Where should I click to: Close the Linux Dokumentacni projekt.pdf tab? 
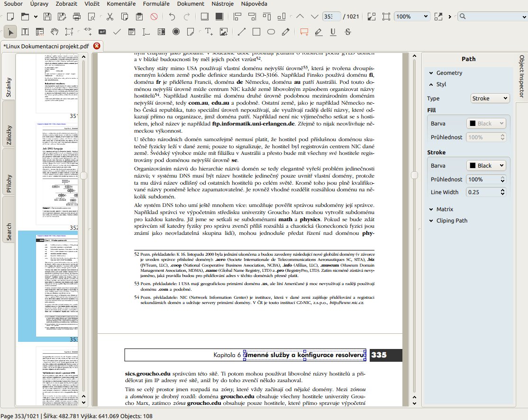click(97, 46)
